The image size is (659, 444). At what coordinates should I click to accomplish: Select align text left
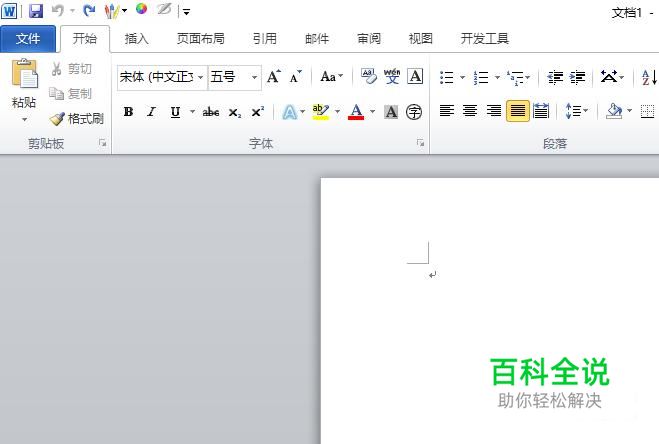[x=447, y=111]
